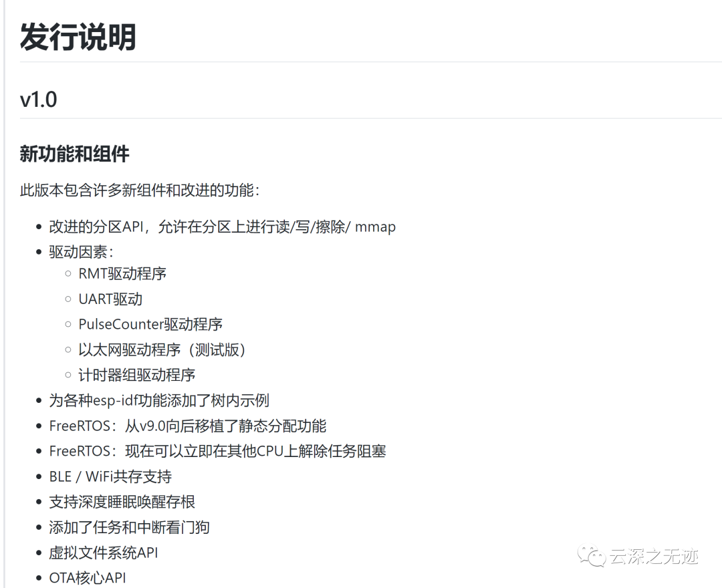Viewport: 722px width, 588px height.
Task: Select the v1.0 version heading
Action: [x=38, y=100]
